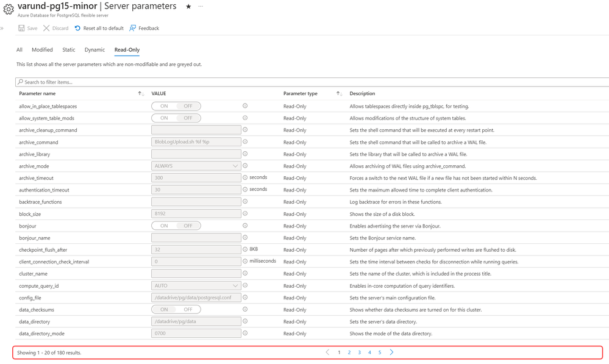Click the archive_timeout value field showing 300
The image size is (609, 364).
click(196, 177)
